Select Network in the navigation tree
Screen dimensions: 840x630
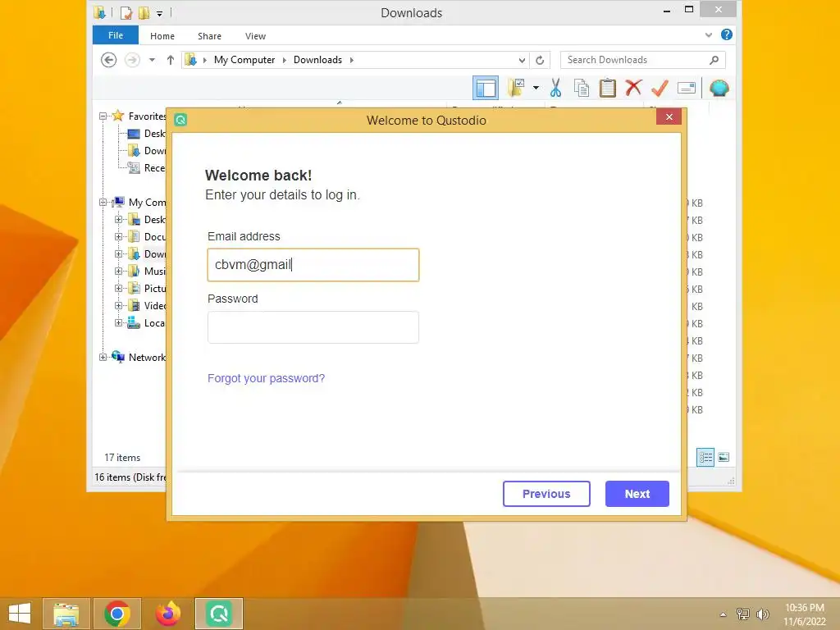[x=147, y=358]
